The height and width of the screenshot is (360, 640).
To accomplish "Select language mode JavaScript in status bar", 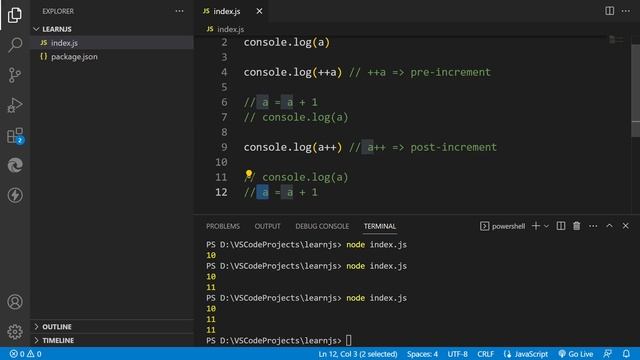I will click(526, 354).
